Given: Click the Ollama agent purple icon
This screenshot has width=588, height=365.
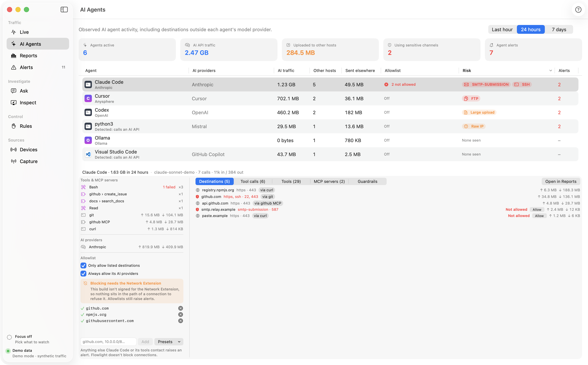Looking at the screenshot, I should tap(88, 140).
